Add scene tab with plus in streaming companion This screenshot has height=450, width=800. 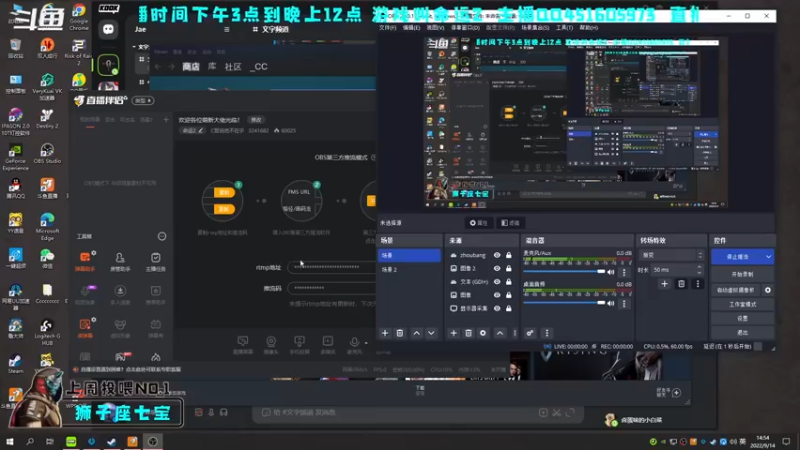click(x=166, y=119)
